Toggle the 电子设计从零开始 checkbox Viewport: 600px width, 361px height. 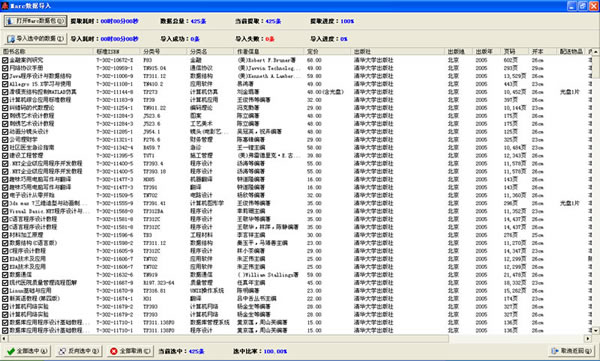point(5,195)
